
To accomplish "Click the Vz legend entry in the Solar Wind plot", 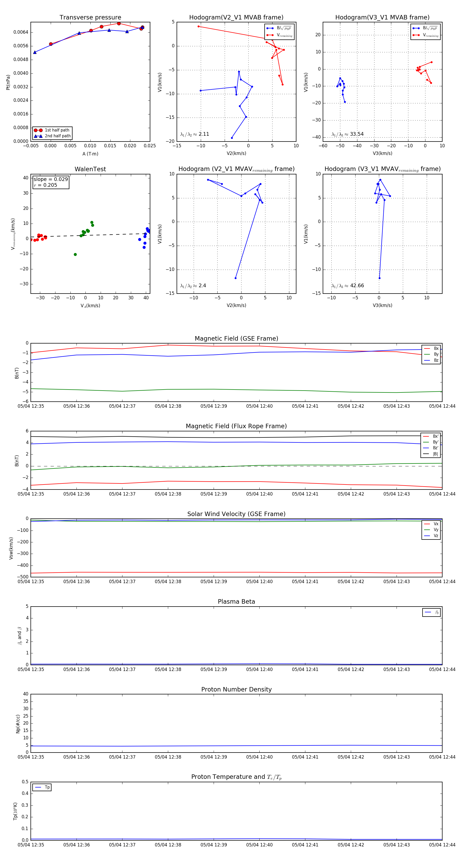I will coord(431,536).
